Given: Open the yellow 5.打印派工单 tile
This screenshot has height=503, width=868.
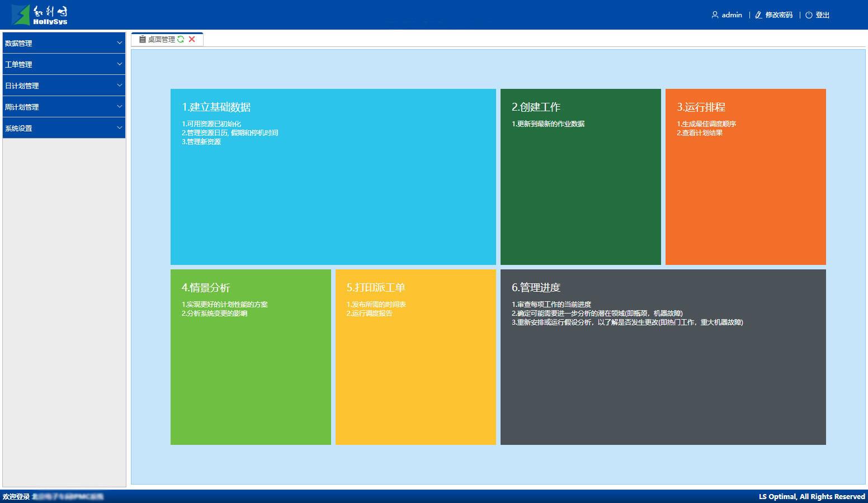Looking at the screenshot, I should (x=415, y=357).
